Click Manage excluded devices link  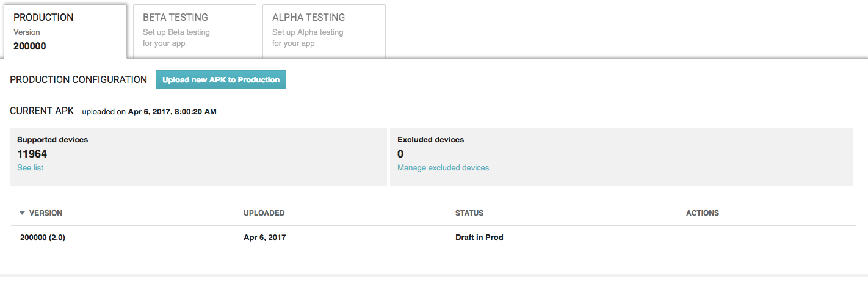pos(443,167)
